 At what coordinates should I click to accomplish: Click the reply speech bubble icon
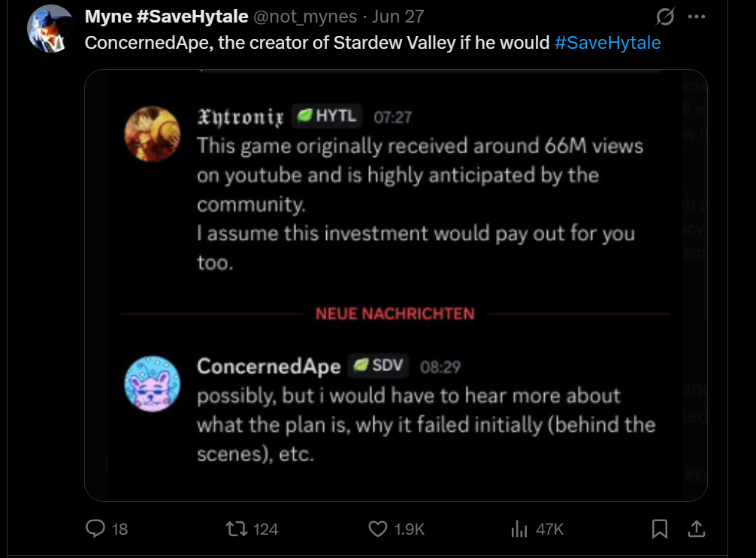click(x=95, y=529)
